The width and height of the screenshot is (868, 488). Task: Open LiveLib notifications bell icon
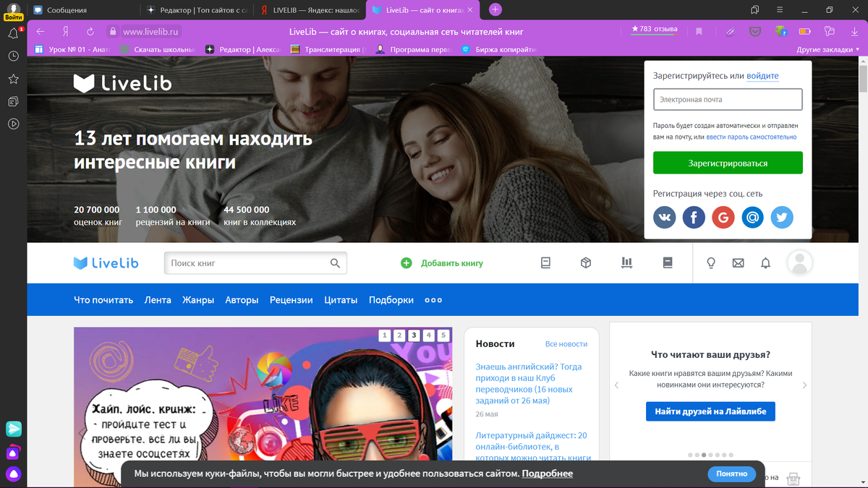765,263
